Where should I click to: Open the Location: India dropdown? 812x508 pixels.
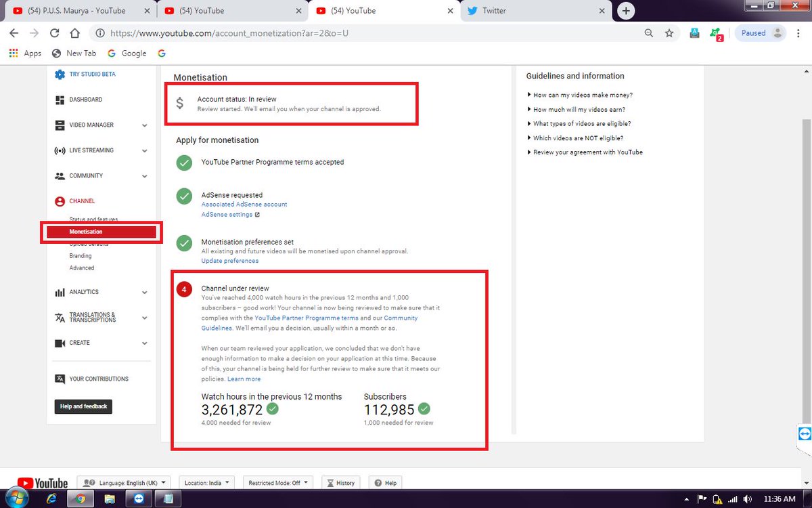[x=207, y=483]
